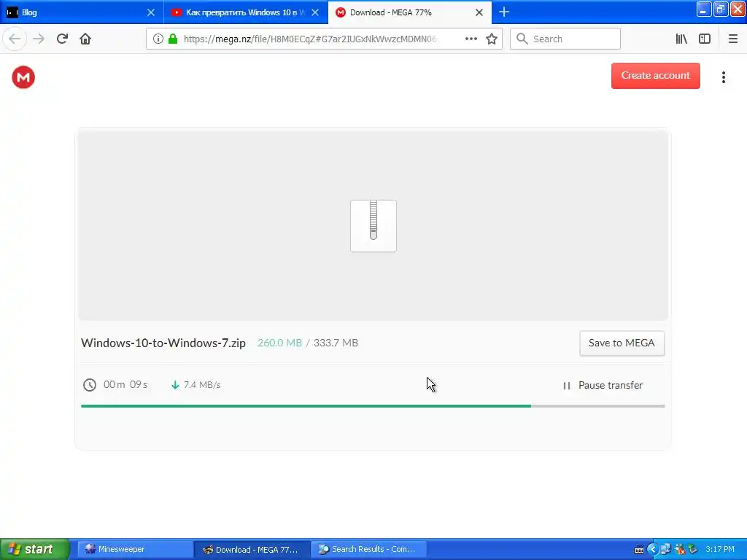Click the keyboard icon in system tray
The image size is (747, 560).
click(x=639, y=550)
